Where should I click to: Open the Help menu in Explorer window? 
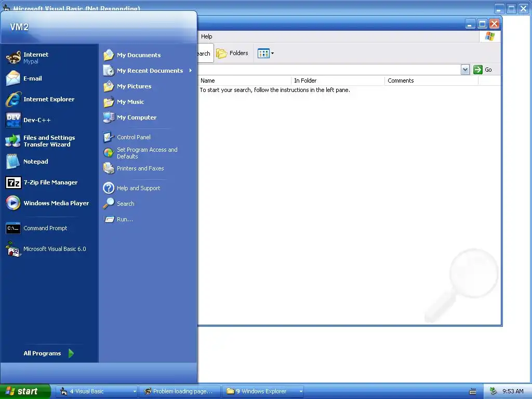pos(206,36)
